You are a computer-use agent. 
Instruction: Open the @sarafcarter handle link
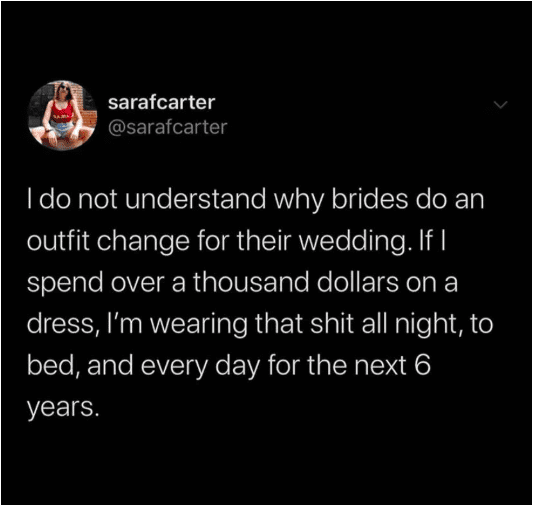click(x=168, y=127)
